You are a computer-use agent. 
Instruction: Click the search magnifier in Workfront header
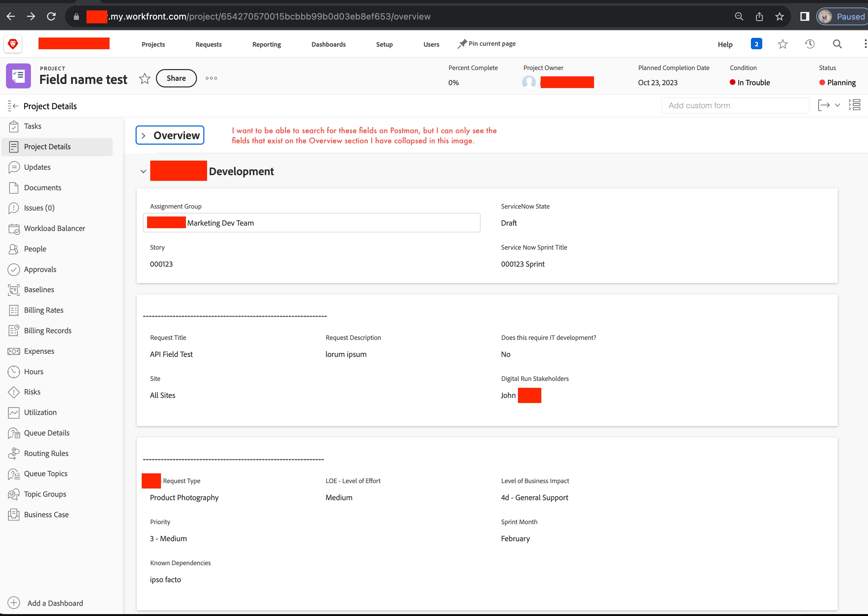[x=837, y=44]
